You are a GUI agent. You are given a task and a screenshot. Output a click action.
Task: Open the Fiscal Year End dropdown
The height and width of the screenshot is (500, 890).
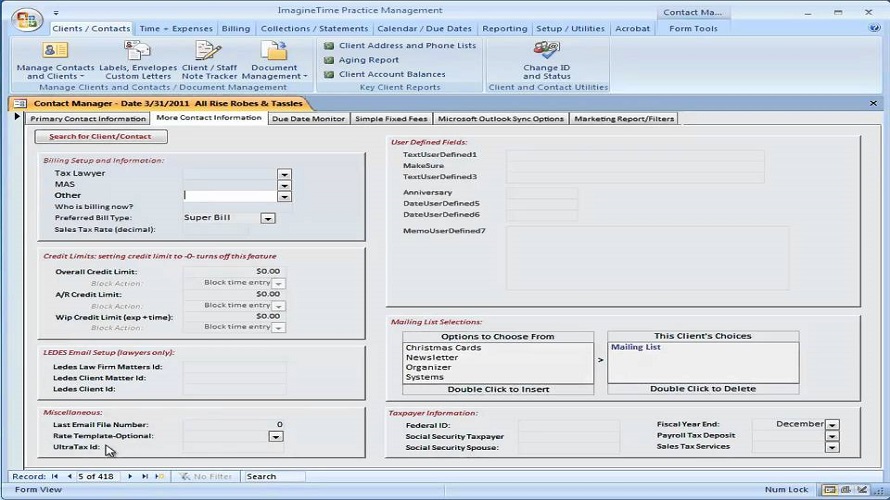coord(832,425)
